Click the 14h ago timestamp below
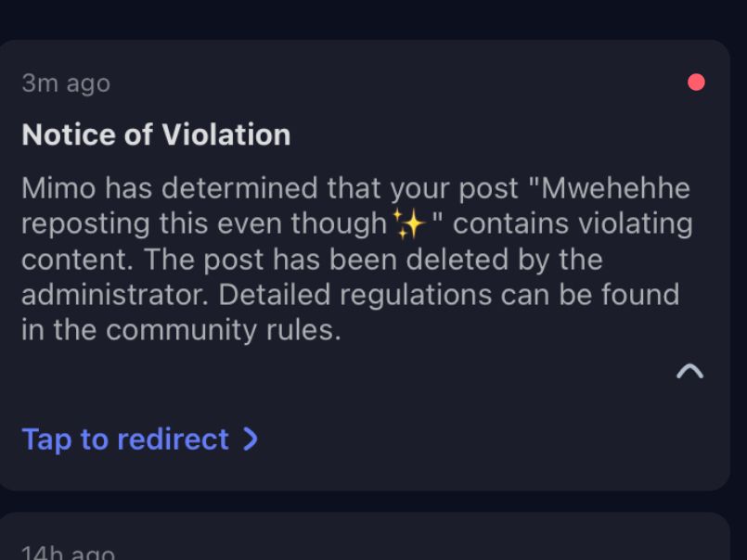The width and height of the screenshot is (747, 560). (68, 554)
